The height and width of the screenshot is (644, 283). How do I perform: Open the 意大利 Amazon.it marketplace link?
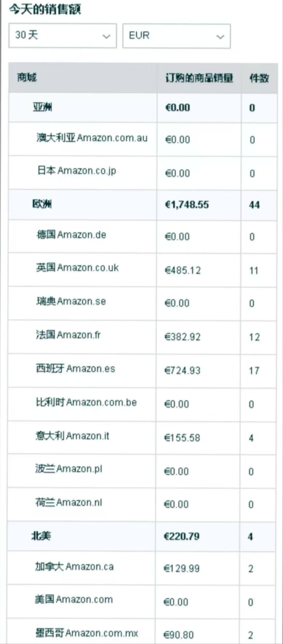[72, 436]
